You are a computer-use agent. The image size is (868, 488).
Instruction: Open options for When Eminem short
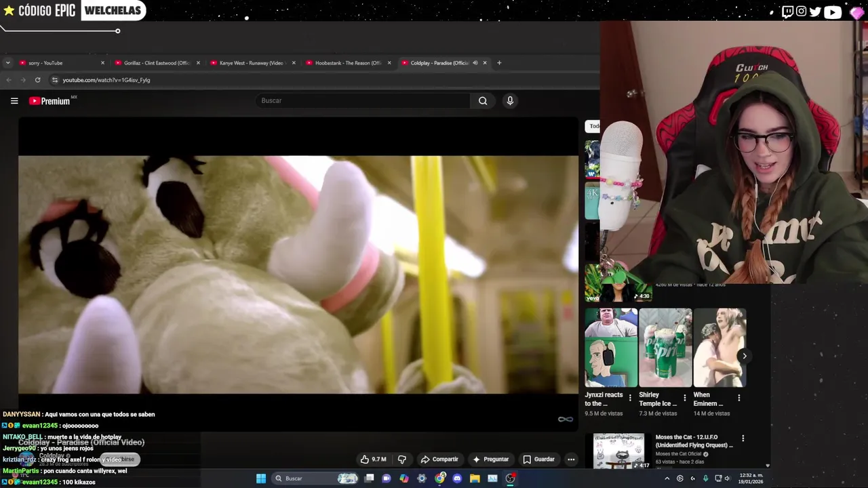coord(738,398)
